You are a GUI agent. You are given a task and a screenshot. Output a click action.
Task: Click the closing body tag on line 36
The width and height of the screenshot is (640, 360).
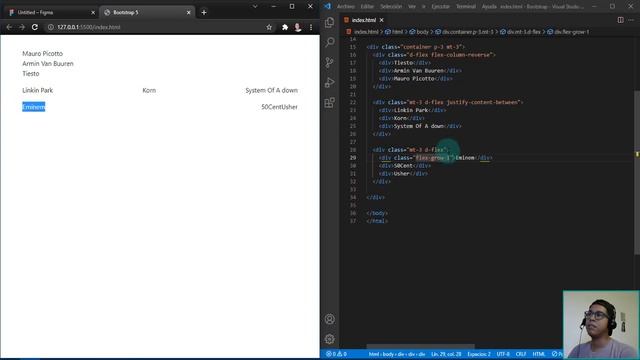(377, 213)
